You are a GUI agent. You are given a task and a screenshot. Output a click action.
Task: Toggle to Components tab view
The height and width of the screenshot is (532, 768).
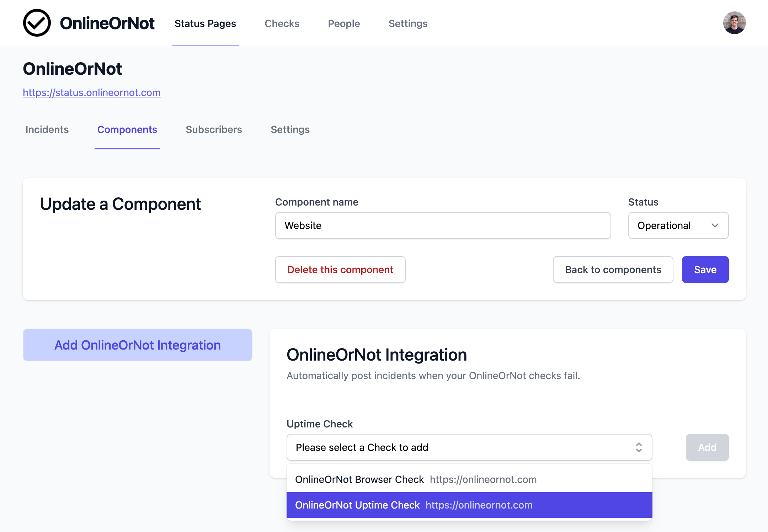coord(127,130)
